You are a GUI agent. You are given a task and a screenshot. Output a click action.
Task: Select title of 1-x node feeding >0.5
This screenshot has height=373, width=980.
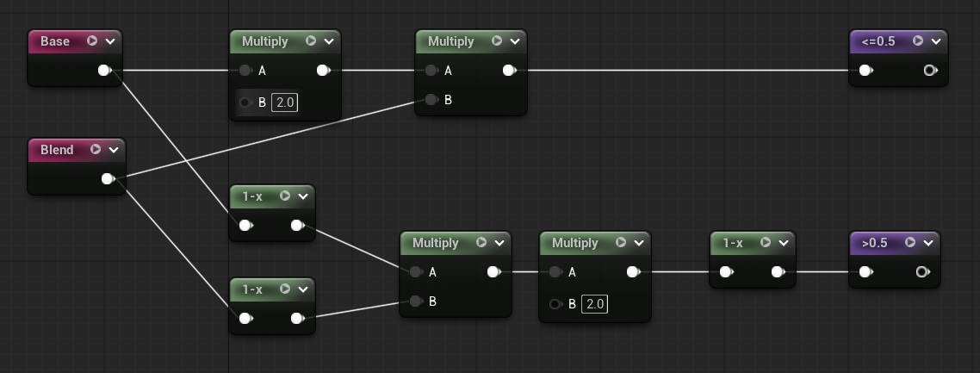pyautogui.click(x=733, y=242)
